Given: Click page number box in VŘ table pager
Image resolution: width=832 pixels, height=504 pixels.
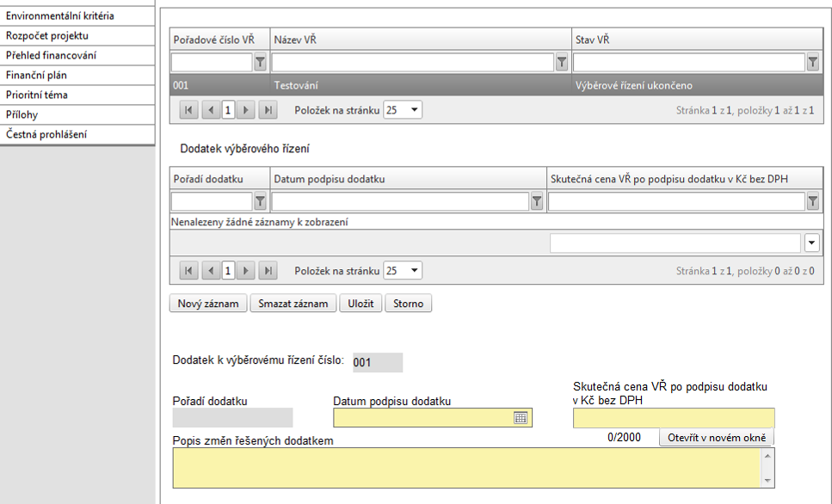Looking at the screenshot, I should click(x=228, y=110).
